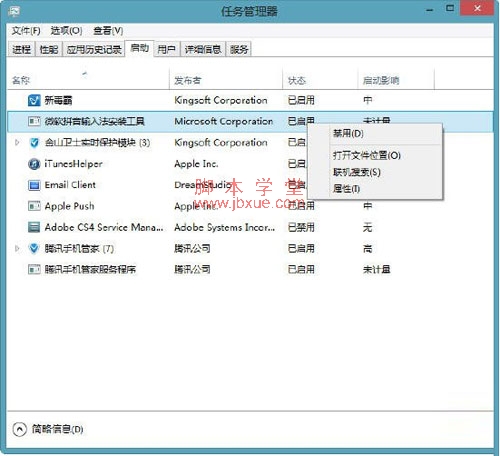
Task: Click the Apple Push entry icon
Action: [x=34, y=206]
